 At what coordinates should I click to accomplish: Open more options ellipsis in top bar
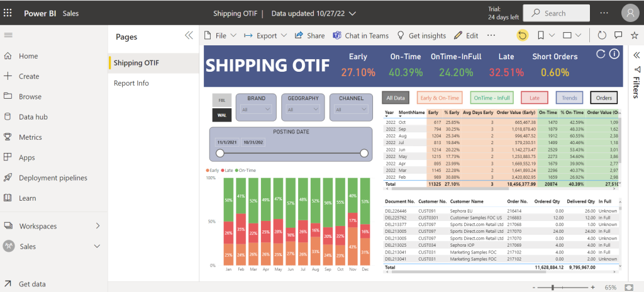(x=604, y=13)
